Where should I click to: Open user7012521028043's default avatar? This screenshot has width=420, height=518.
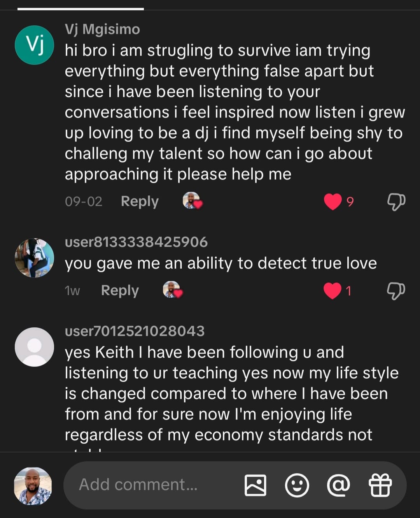pyautogui.click(x=34, y=347)
